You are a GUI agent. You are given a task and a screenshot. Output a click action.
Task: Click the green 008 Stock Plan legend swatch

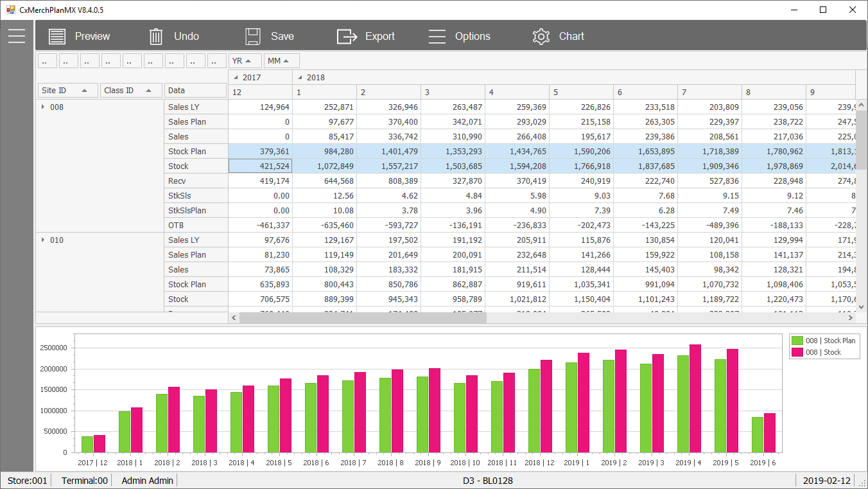[797, 341]
